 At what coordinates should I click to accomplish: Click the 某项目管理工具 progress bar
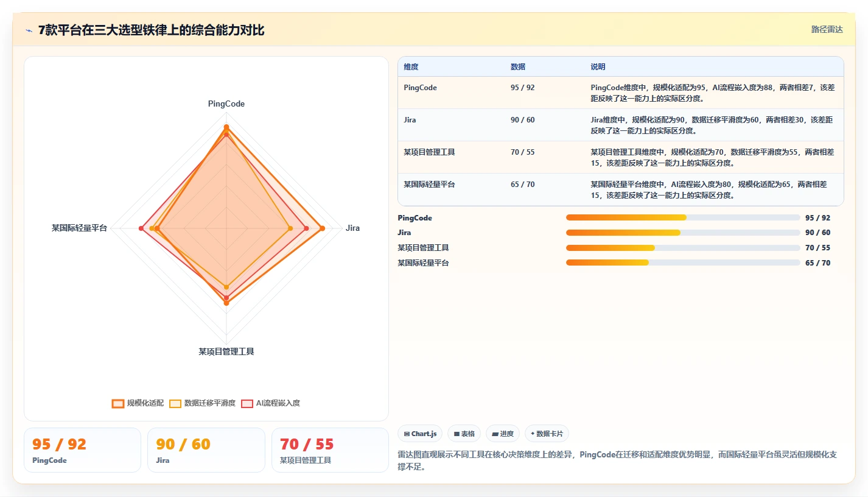[x=683, y=247]
